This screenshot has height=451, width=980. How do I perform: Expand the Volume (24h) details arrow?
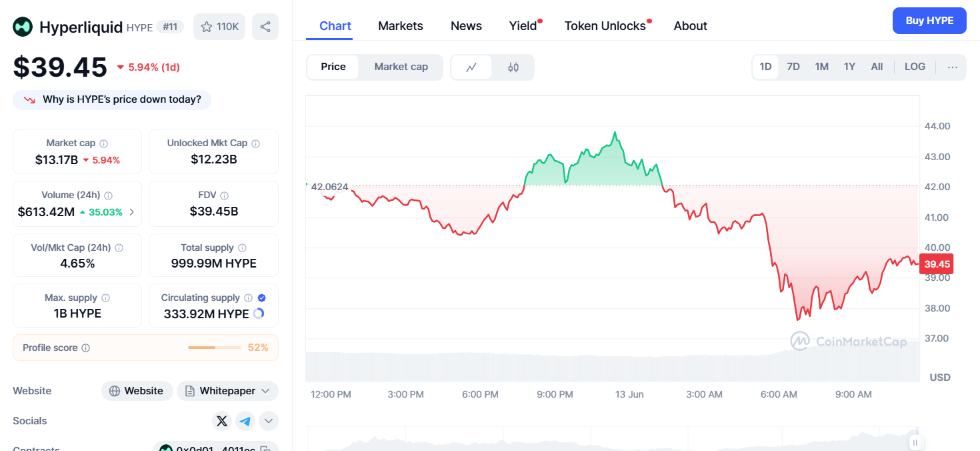tap(131, 212)
